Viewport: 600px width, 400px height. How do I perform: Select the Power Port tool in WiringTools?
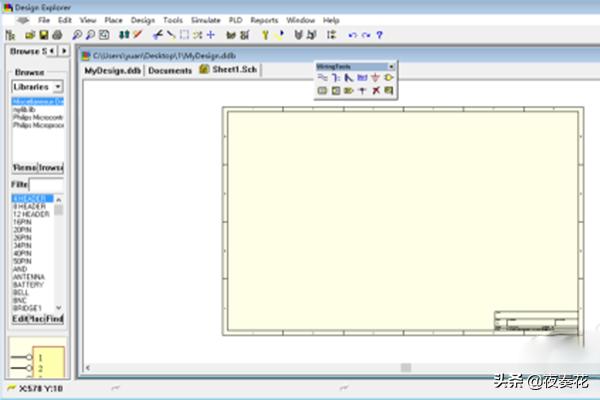click(x=375, y=78)
